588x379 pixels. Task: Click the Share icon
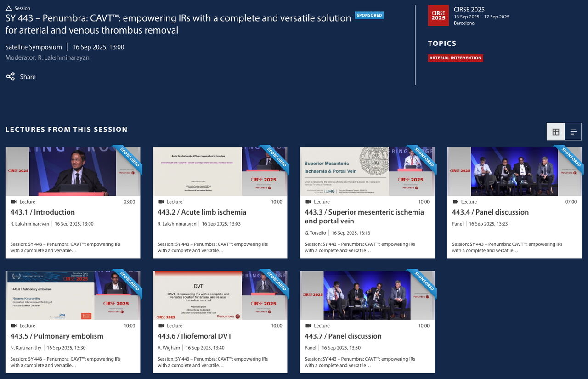(x=11, y=77)
